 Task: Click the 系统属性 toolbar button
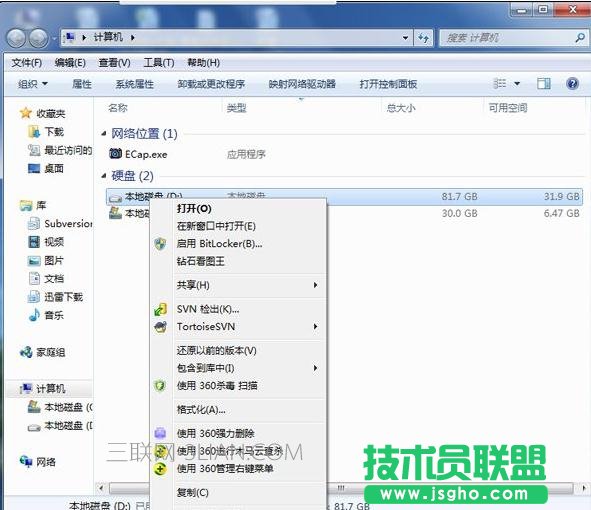135,84
